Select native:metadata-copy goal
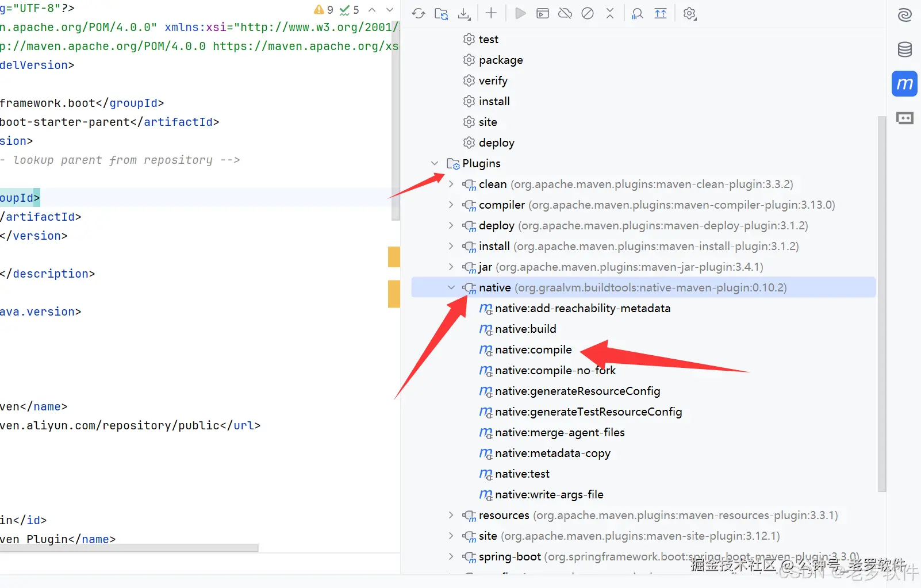Screen dimensions: 921x588 click(x=545, y=453)
